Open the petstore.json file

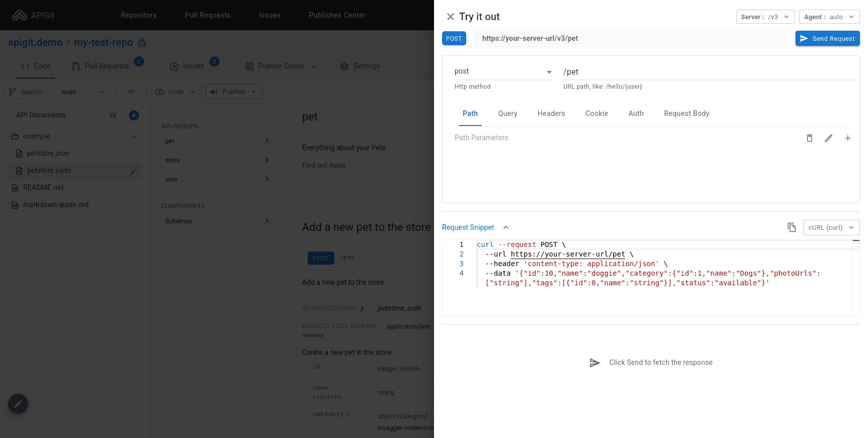(48, 153)
